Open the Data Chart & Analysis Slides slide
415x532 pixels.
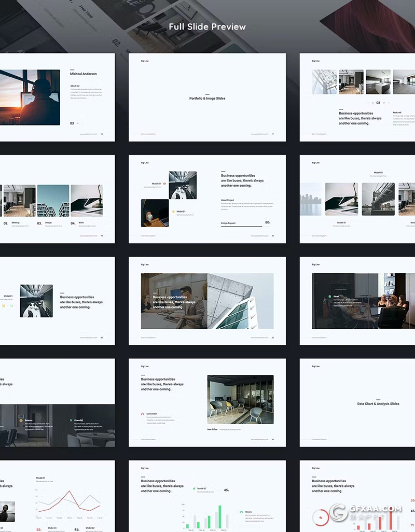point(378,403)
